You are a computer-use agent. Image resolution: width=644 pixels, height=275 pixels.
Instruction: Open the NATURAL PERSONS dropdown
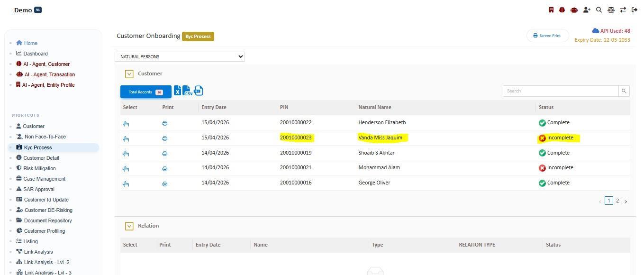pyautogui.click(x=180, y=56)
